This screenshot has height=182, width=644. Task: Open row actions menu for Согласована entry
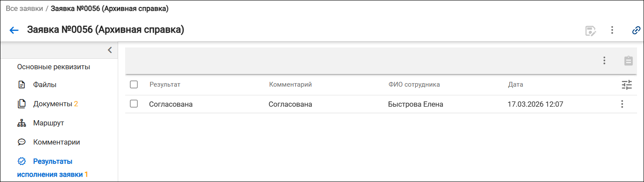[622, 104]
